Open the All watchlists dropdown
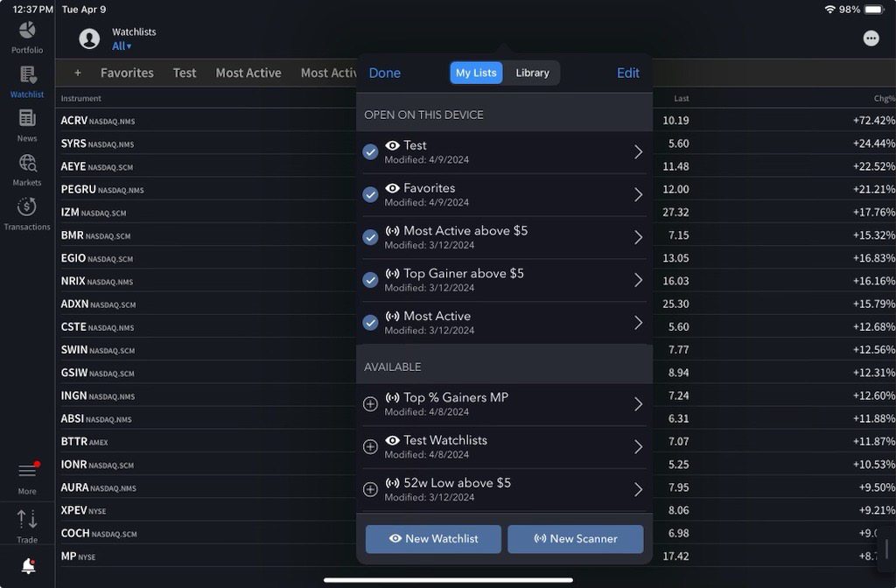The image size is (896, 588). pos(122,46)
